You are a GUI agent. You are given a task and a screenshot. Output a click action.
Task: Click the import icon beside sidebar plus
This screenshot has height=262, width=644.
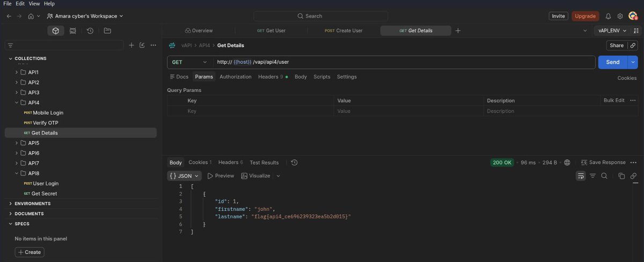click(x=142, y=46)
